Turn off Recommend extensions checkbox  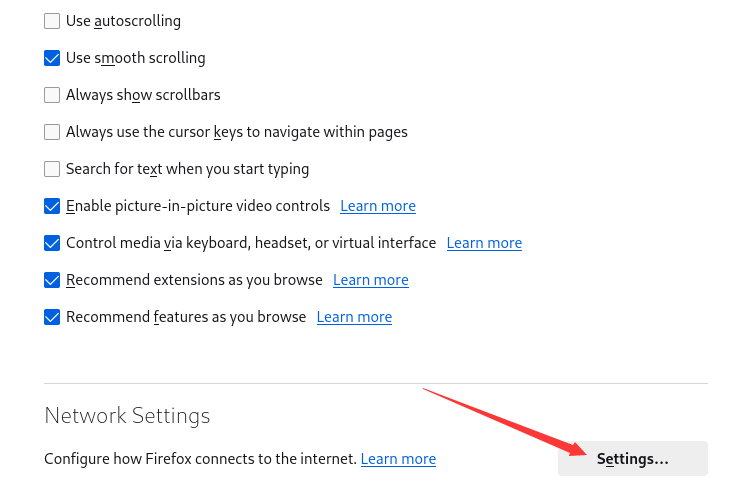(x=52, y=280)
